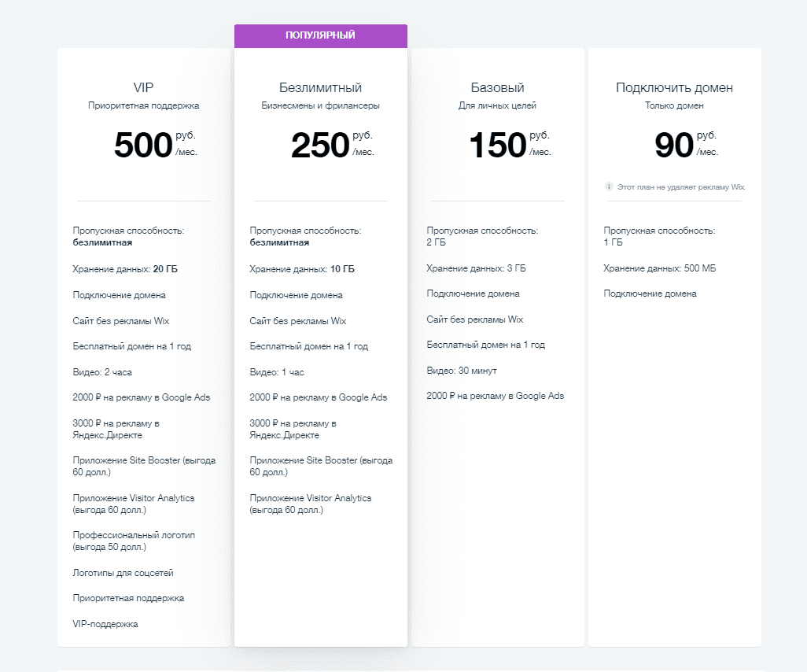Image resolution: width=807 pixels, height=672 pixels.
Task: Click the 250 руб./мес. price
Action: point(332,144)
